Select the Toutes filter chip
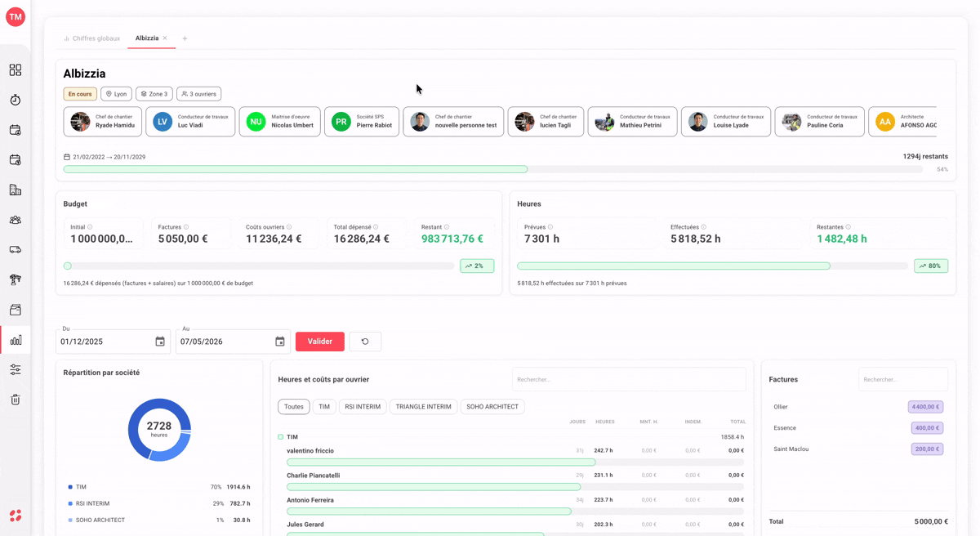Viewport: 980px width, 536px height. 294,406
